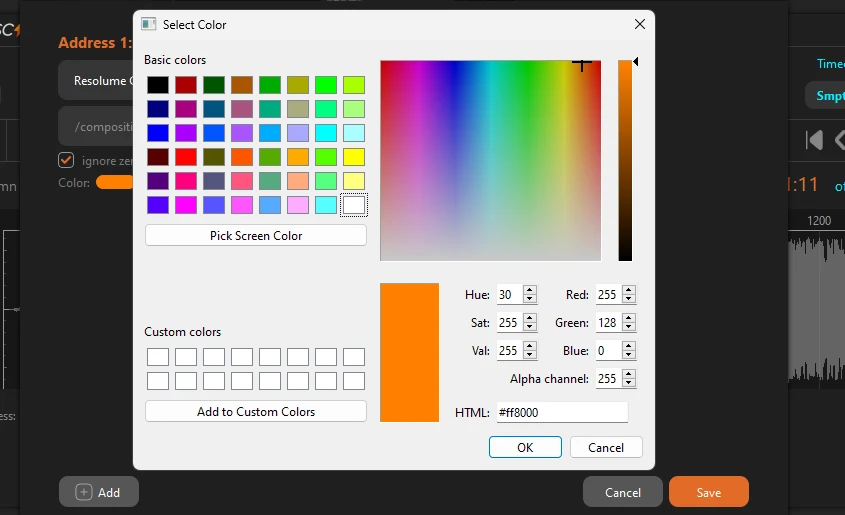The image size is (845, 515).
Task: Click the brightness slider arrow handle
Action: [636, 61]
